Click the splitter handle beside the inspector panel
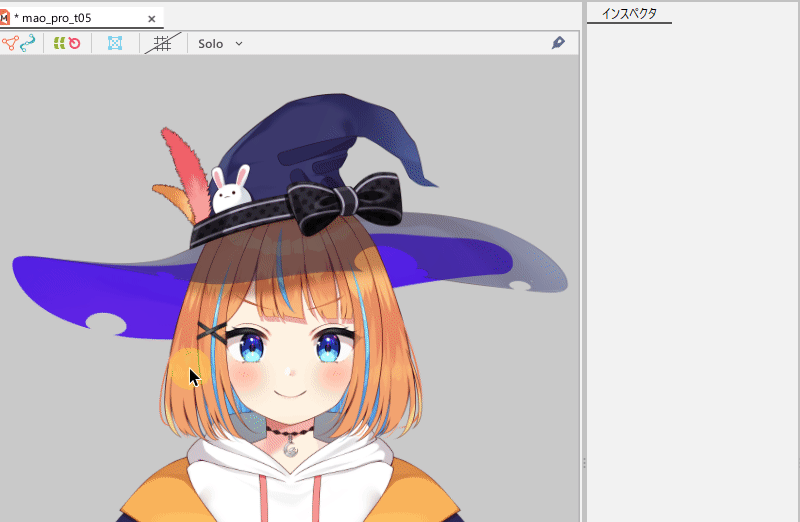This screenshot has height=522, width=800. (x=583, y=463)
